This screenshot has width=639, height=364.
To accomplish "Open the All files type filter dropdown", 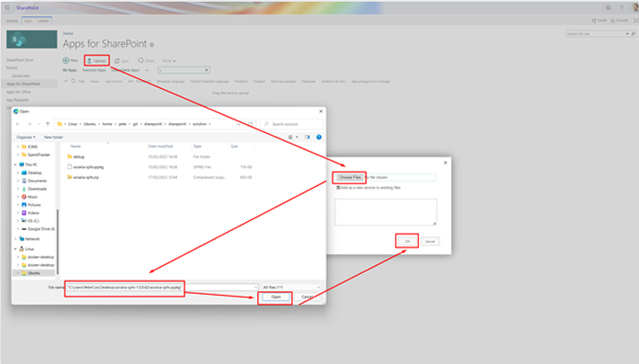I will (291, 288).
